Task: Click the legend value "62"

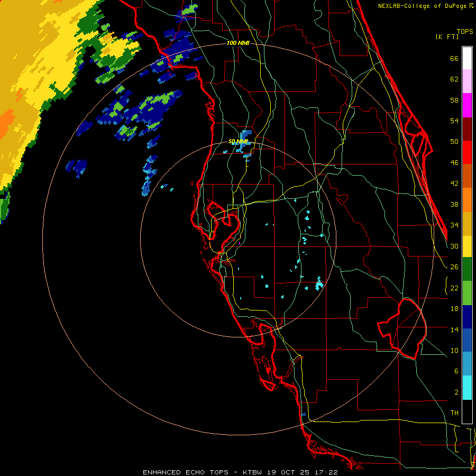Action: [x=454, y=79]
